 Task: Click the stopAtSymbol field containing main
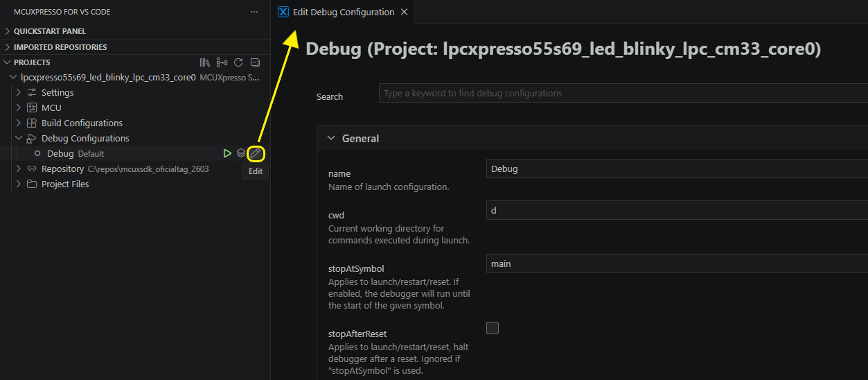pyautogui.click(x=677, y=264)
